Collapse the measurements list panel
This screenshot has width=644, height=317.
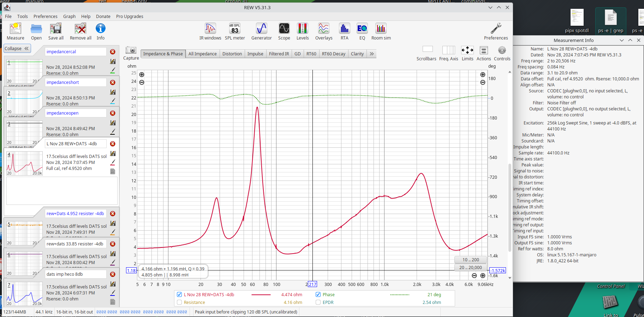[17, 49]
